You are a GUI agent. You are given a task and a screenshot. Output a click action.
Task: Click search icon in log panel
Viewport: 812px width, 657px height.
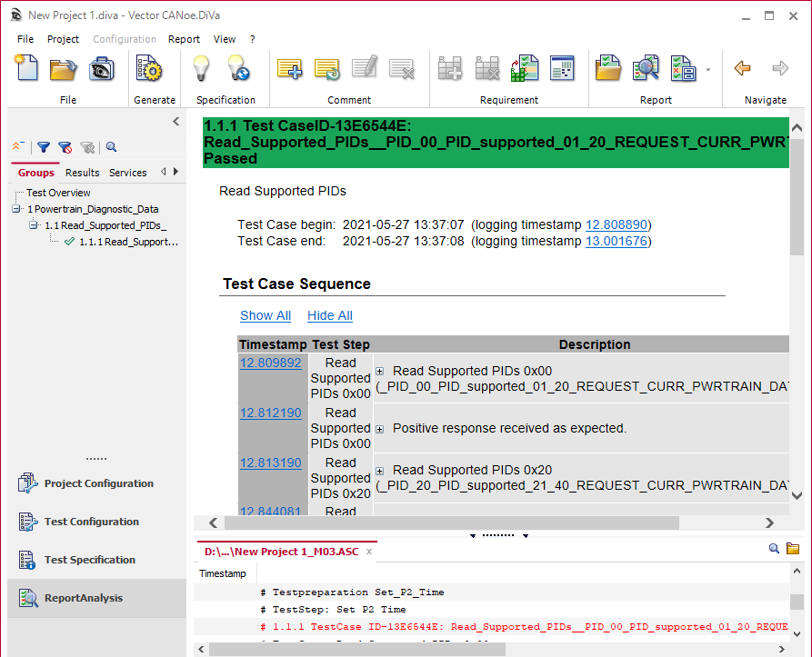(774, 548)
